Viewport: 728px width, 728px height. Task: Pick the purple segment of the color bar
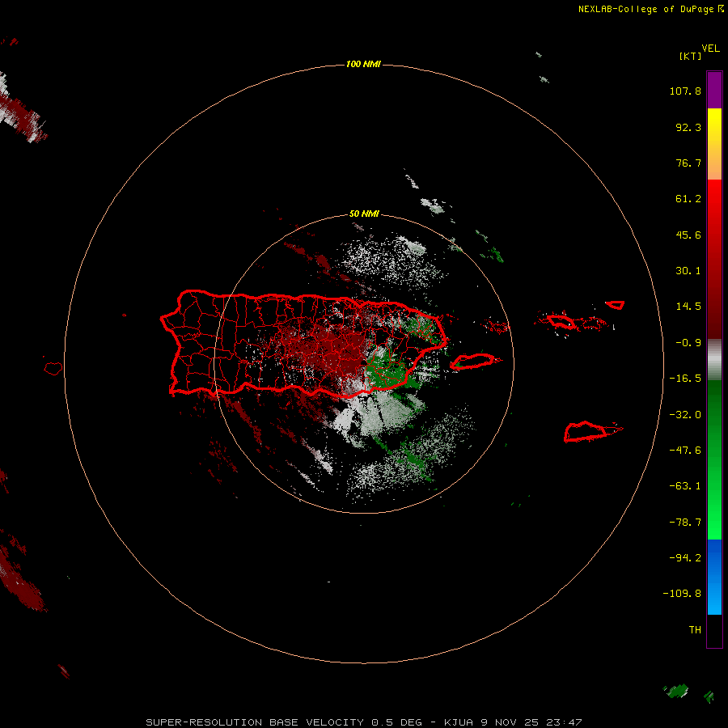(714, 90)
